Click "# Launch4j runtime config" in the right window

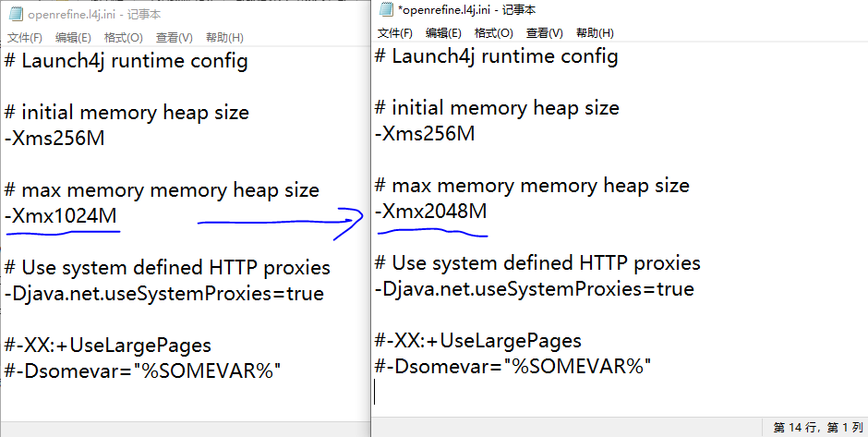(x=497, y=56)
